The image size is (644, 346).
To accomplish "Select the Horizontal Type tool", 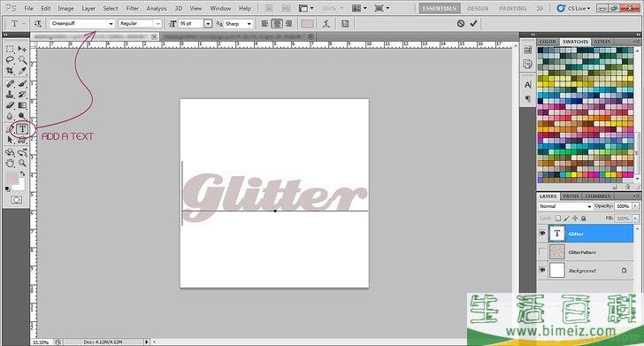I will click(22, 129).
